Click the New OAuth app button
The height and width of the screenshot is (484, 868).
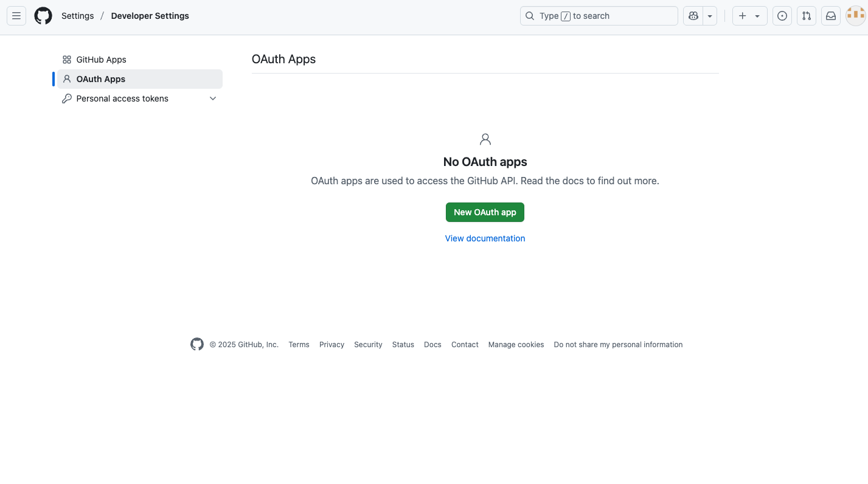(485, 212)
